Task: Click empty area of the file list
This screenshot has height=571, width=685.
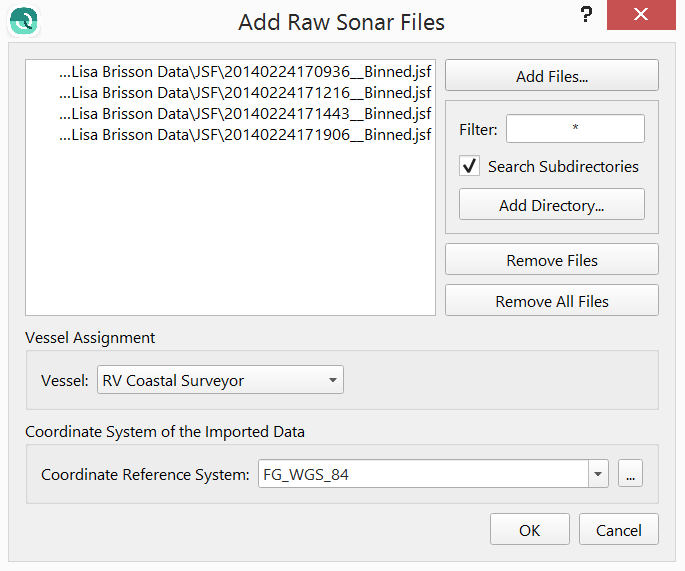Action: click(230, 240)
